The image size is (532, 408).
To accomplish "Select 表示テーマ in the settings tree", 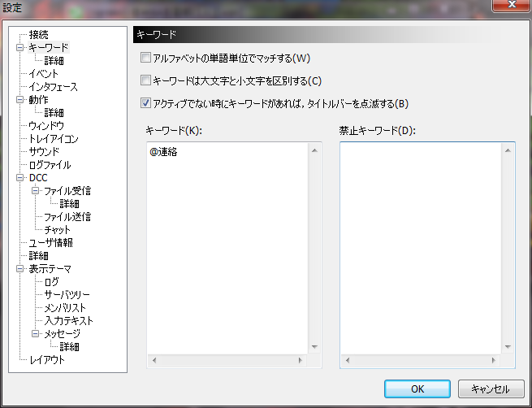I will (50, 269).
